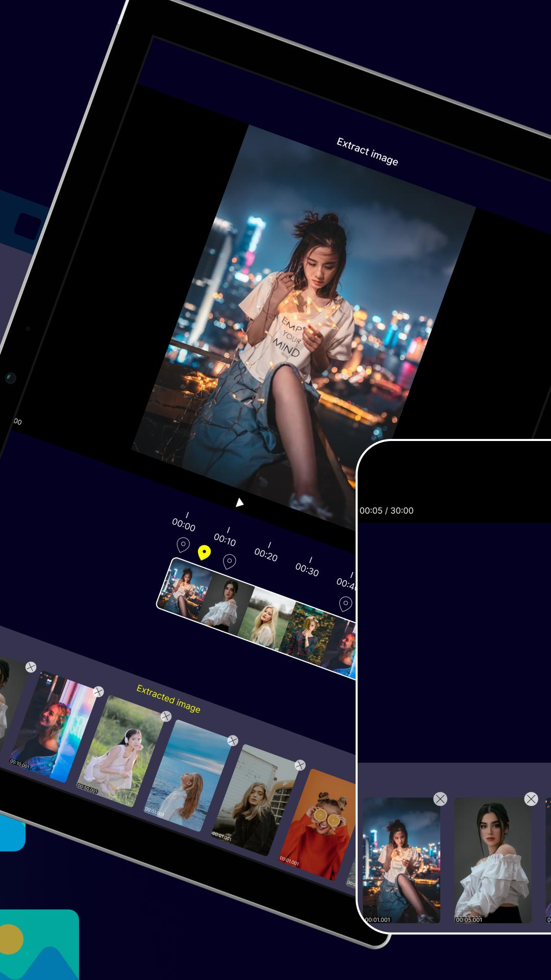Click the yellow Extracted image label
This screenshot has width=551, height=980.
pos(168,699)
